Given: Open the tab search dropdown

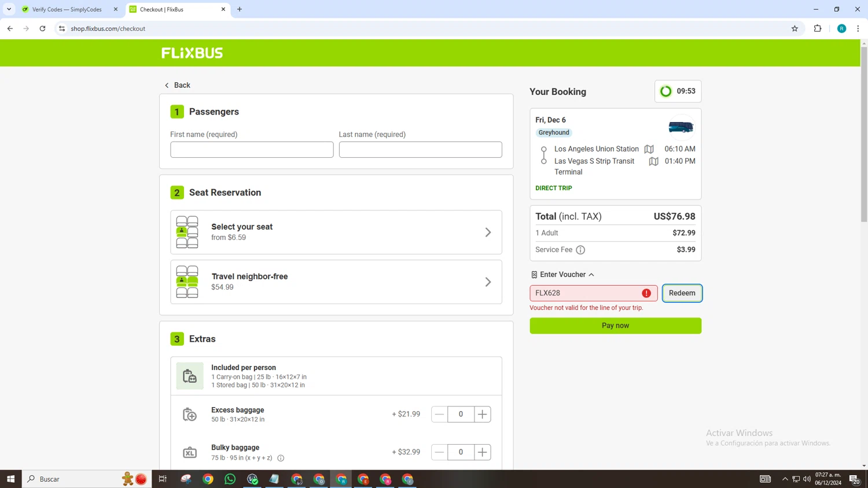Looking at the screenshot, I should [x=9, y=9].
